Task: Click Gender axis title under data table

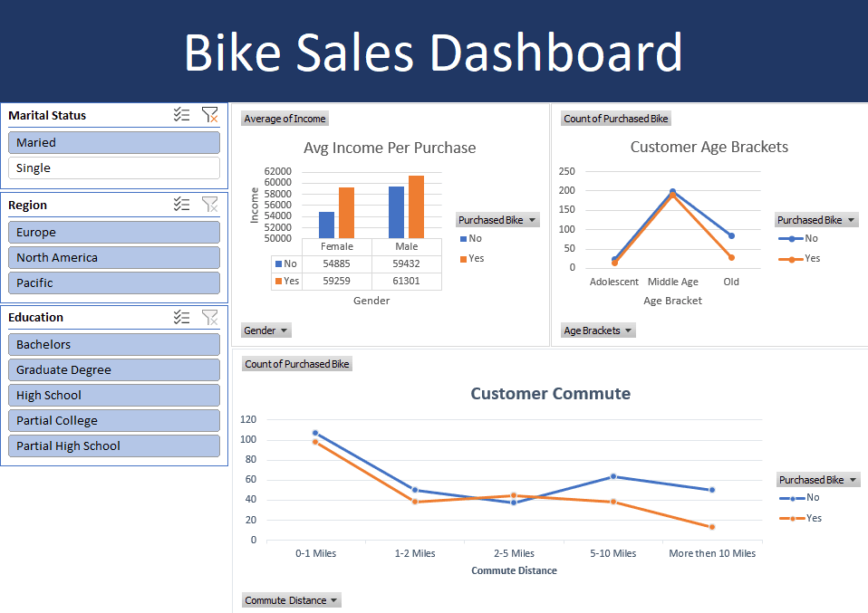Action: (371, 301)
